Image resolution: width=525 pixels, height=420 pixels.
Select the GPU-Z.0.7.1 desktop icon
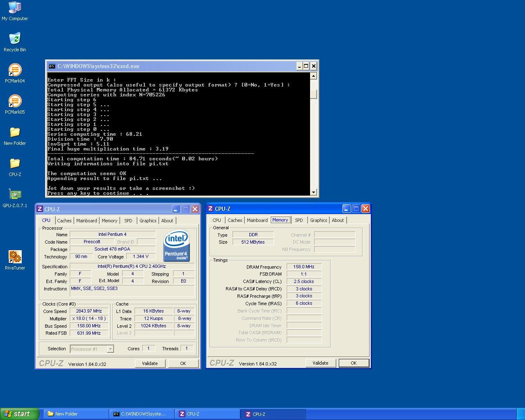click(x=15, y=199)
